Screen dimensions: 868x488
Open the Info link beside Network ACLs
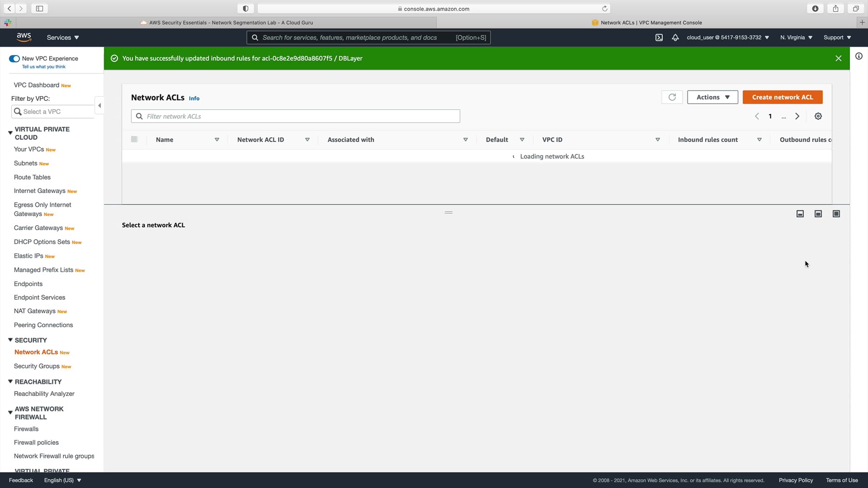tap(194, 98)
